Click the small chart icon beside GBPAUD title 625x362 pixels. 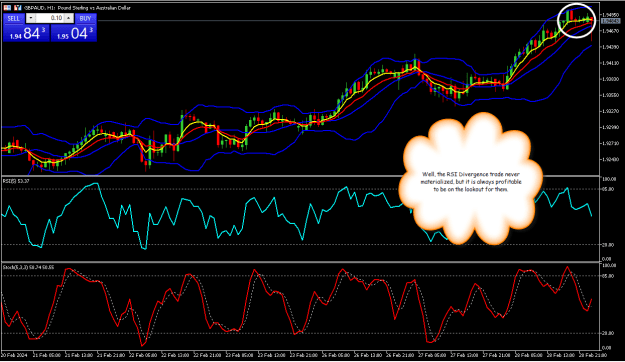pos(18,8)
